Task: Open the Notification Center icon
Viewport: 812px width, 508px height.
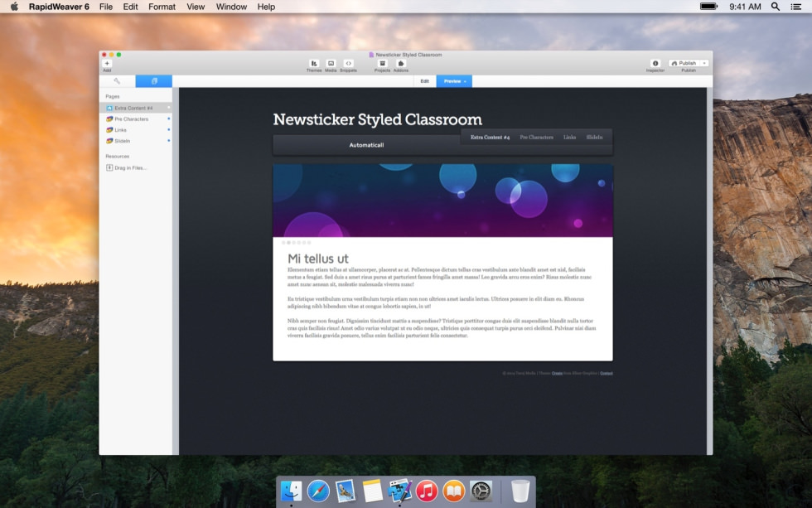Action: tap(796, 7)
